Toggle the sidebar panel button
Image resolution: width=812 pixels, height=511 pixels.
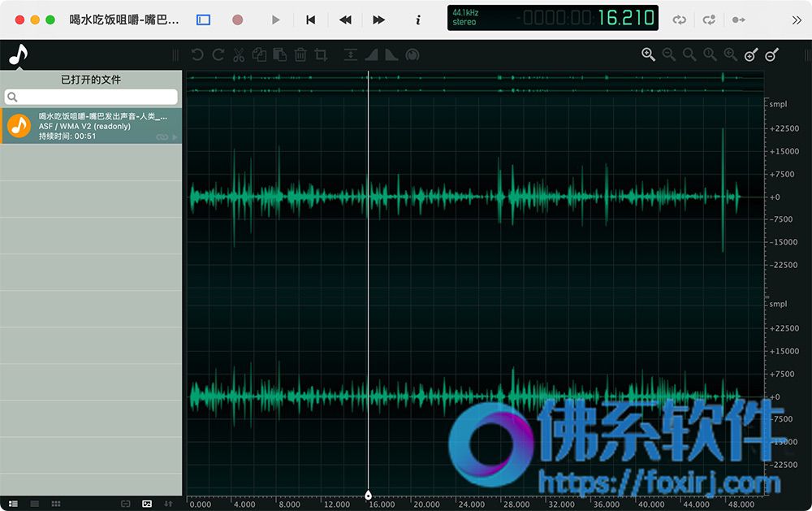204,19
